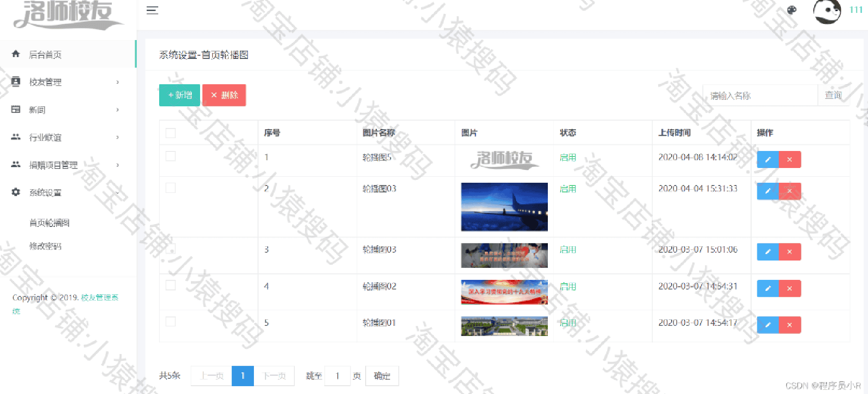868x394 pixels.
Task: Open the 新闻 sidebar menu
Action: pos(68,110)
